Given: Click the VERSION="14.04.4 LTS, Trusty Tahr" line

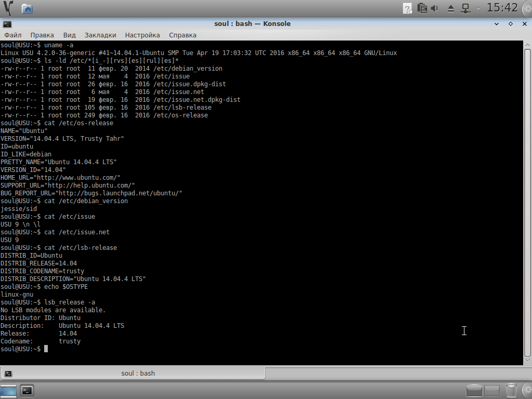Looking at the screenshot, I should click(62, 139).
